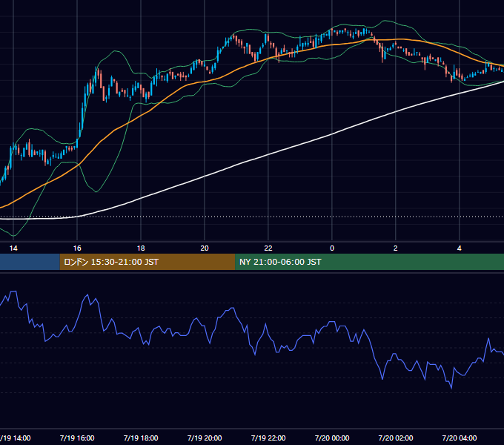Click the hour label 0 on price chart axis
The width and height of the screenshot is (504, 445).
(x=332, y=248)
